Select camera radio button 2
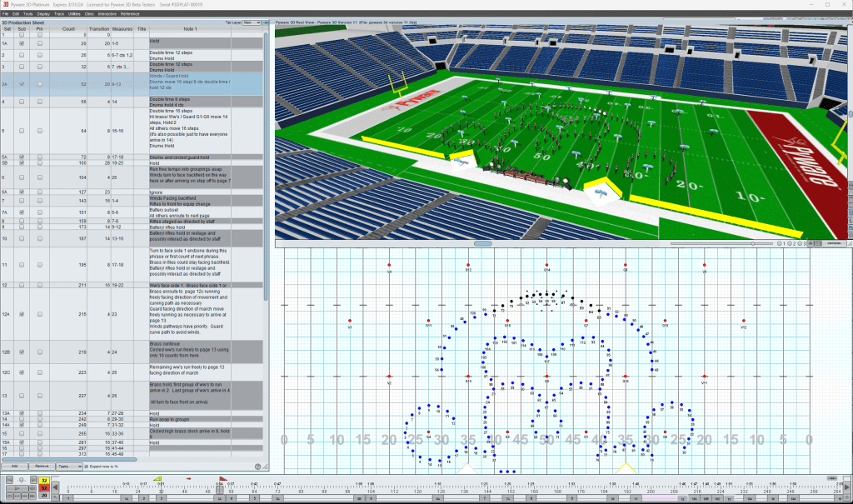 [x=791, y=243]
